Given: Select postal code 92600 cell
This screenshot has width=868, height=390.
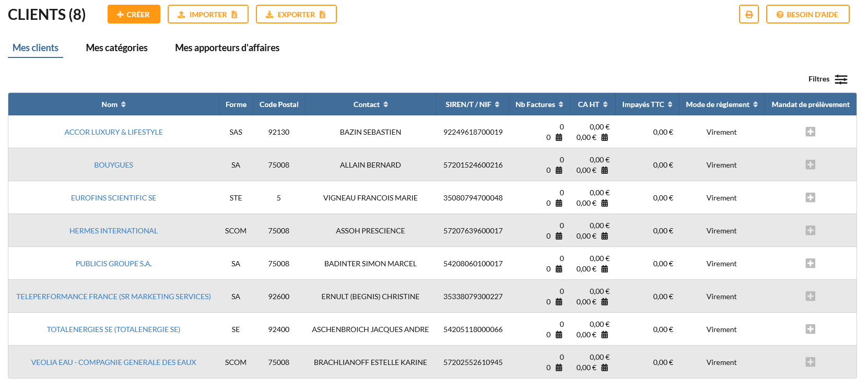Looking at the screenshot, I should (x=279, y=297).
